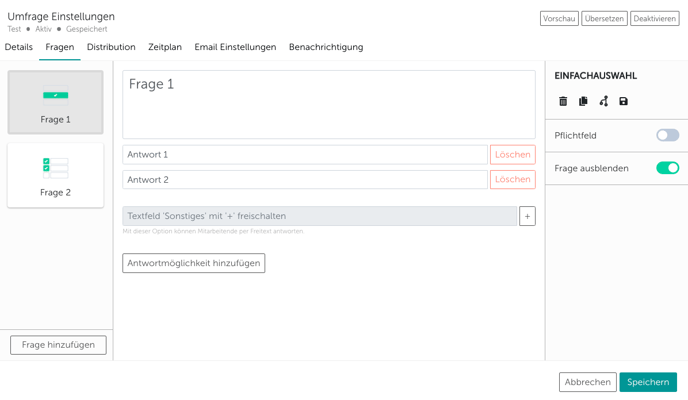This screenshot has width=688, height=400.
Task: Enable the Pflichtfeld toggle
Action: (x=667, y=135)
